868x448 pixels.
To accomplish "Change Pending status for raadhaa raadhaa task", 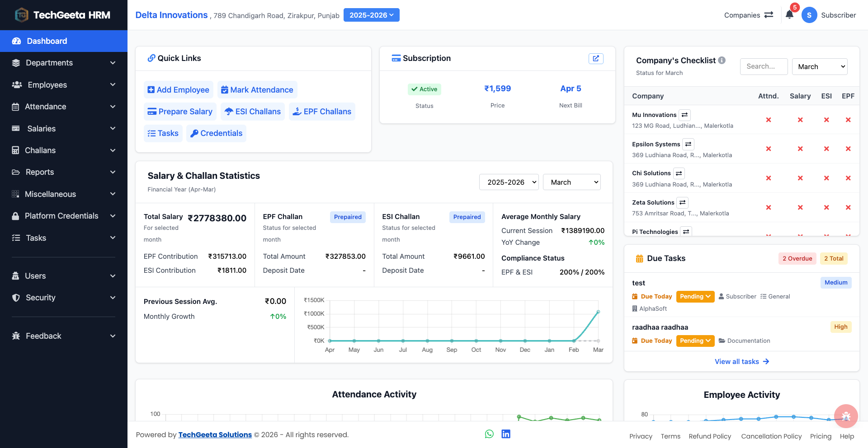I will click(695, 341).
